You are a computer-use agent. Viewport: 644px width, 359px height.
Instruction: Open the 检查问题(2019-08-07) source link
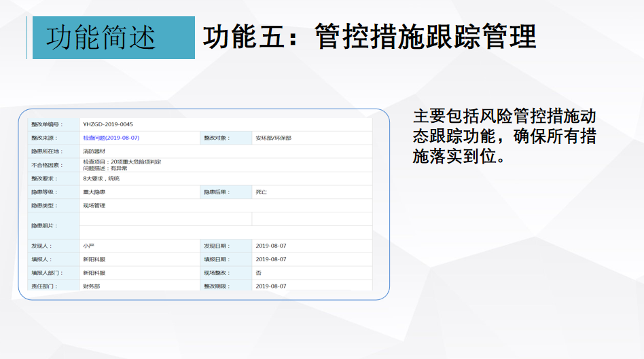(111, 138)
